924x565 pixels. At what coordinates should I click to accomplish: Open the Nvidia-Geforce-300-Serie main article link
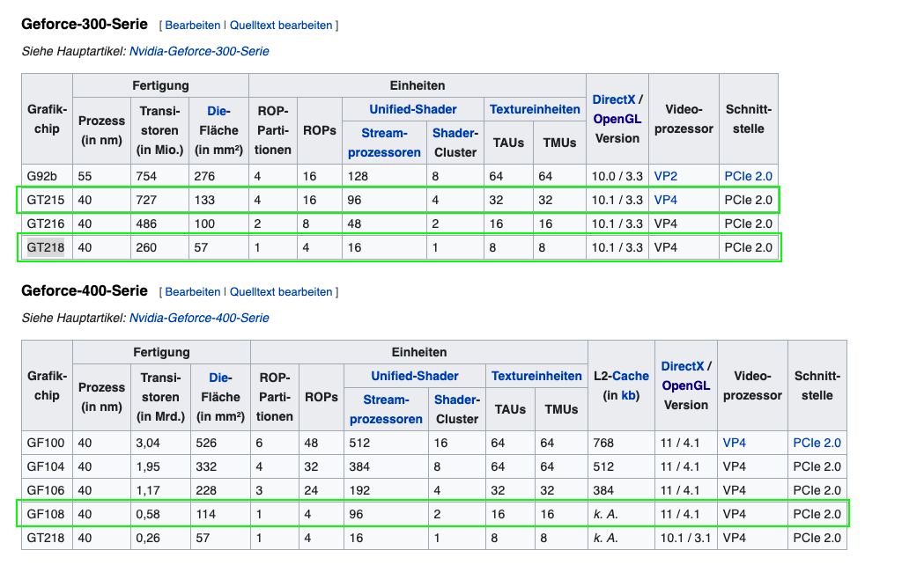[x=199, y=51]
